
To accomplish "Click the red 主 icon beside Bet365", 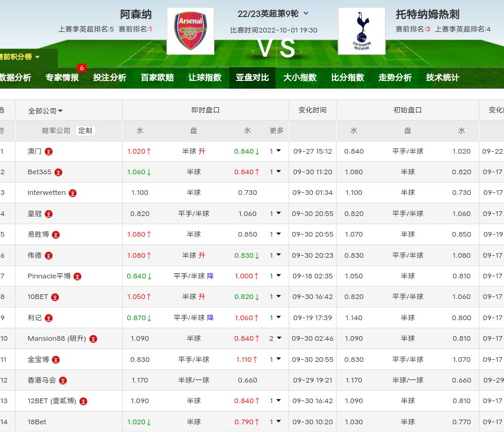I will pyautogui.click(x=58, y=172).
